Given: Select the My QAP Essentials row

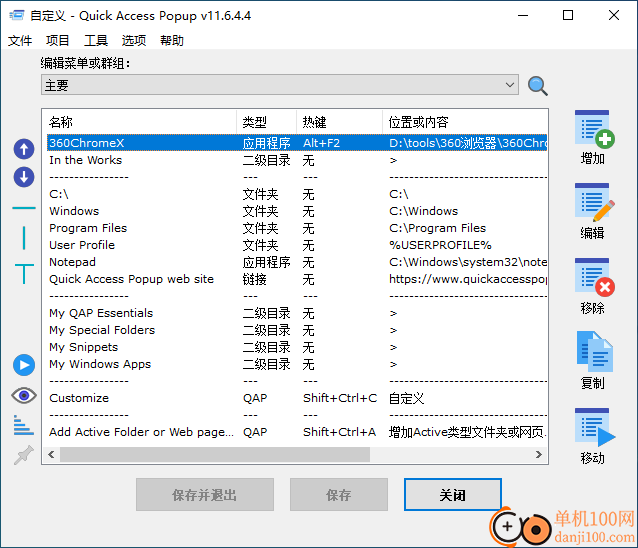Looking at the screenshot, I should click(x=297, y=313).
